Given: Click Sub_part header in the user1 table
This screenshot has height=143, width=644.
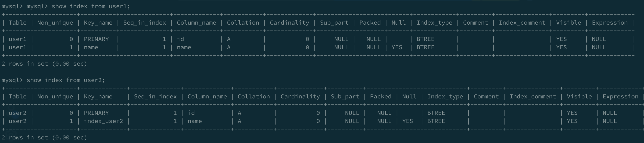Looking at the screenshot, I should (x=334, y=23).
